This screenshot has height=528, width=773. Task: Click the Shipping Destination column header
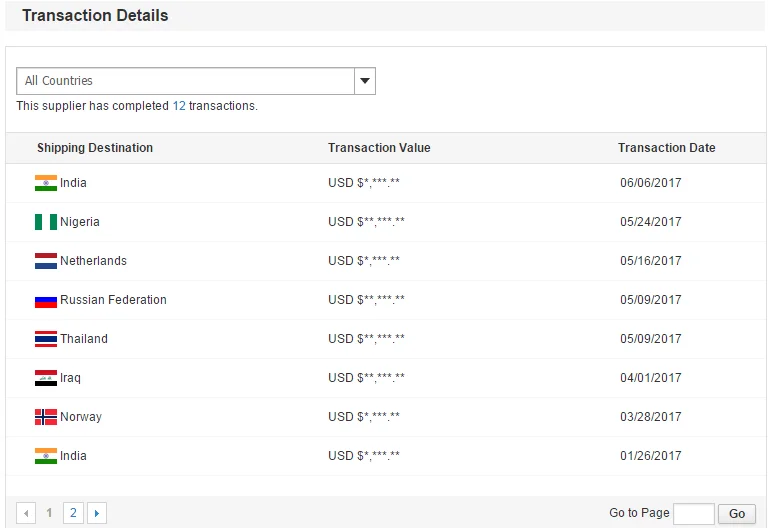[x=95, y=148]
